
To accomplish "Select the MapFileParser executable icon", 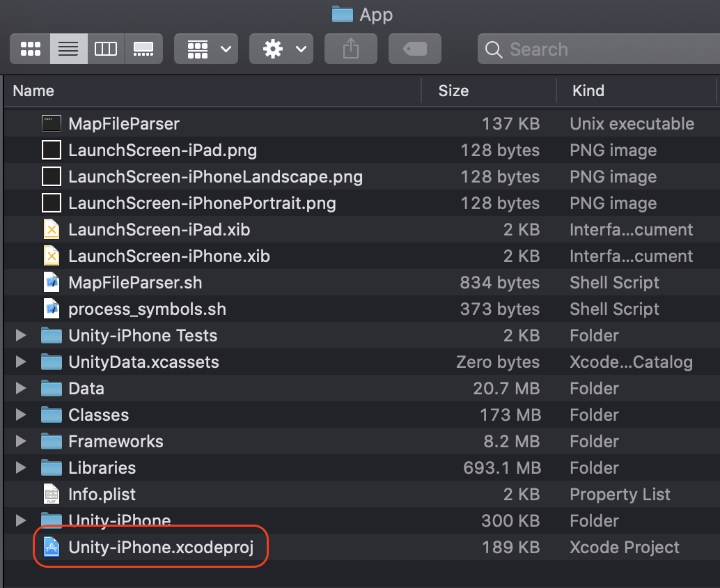I will pyautogui.click(x=52, y=123).
